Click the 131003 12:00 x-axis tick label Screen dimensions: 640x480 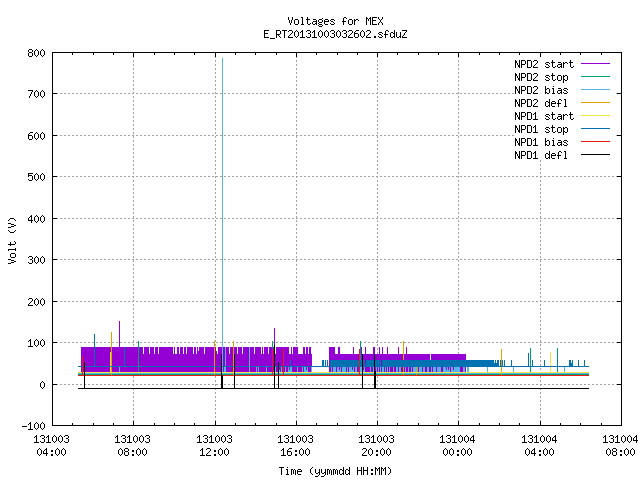point(214,446)
